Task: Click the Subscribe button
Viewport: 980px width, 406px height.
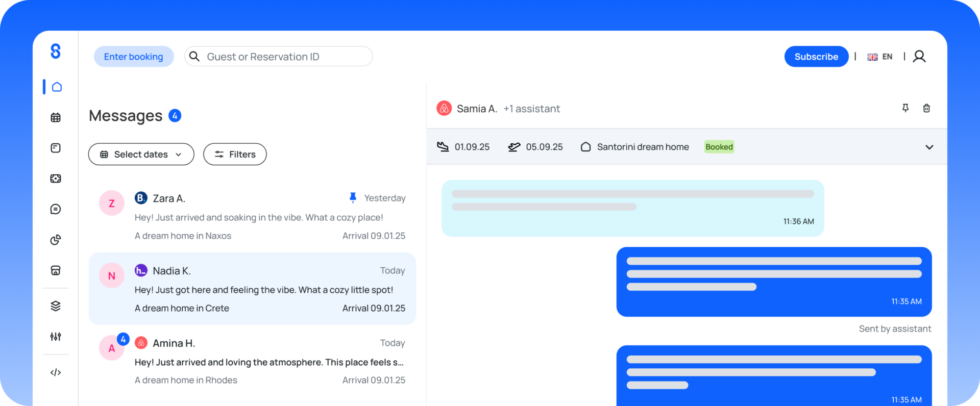Action: click(x=816, y=57)
